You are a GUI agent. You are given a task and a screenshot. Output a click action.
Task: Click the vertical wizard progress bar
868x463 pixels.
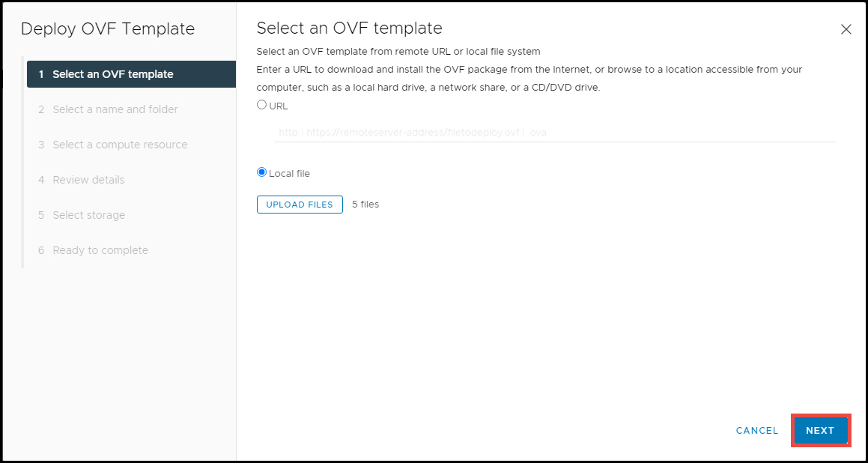tap(22, 162)
